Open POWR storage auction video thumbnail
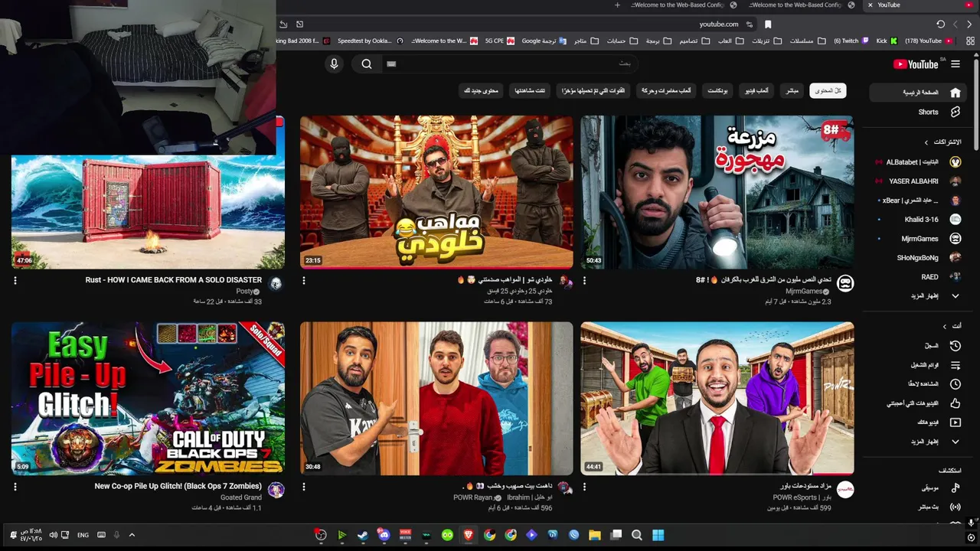Image resolution: width=980 pixels, height=551 pixels. point(717,398)
